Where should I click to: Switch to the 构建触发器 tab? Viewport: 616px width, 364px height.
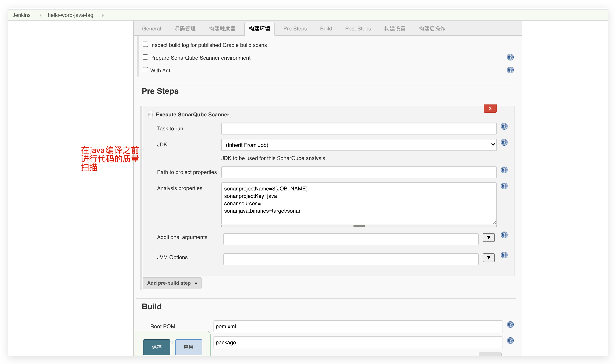pos(222,29)
